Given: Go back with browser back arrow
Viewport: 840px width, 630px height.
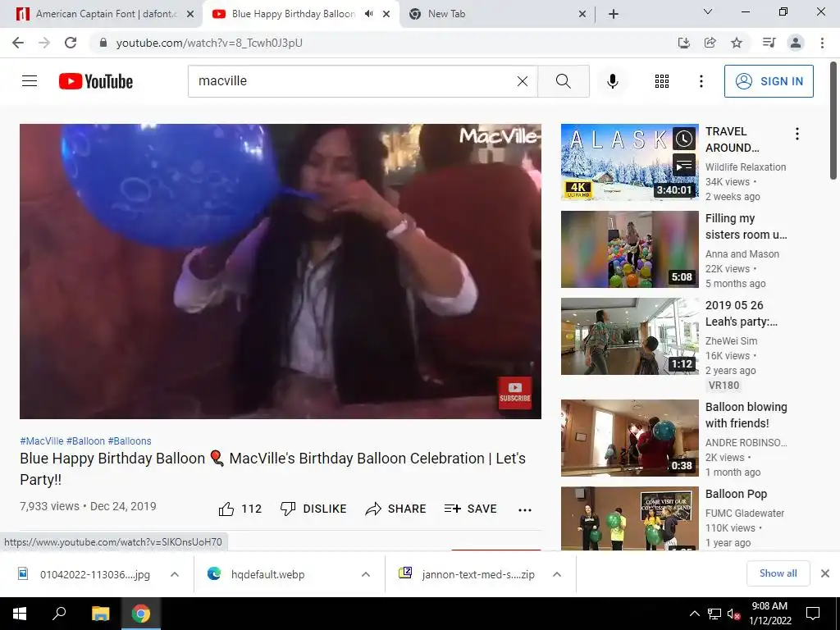Looking at the screenshot, I should (18, 43).
